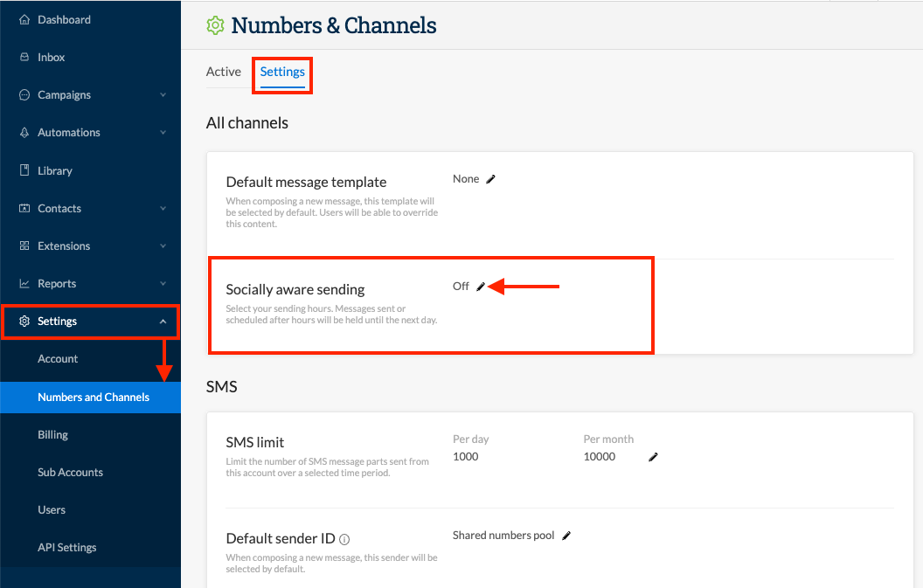Click the Default message template heading
Viewport: 923px width, 588px height.
click(x=306, y=183)
